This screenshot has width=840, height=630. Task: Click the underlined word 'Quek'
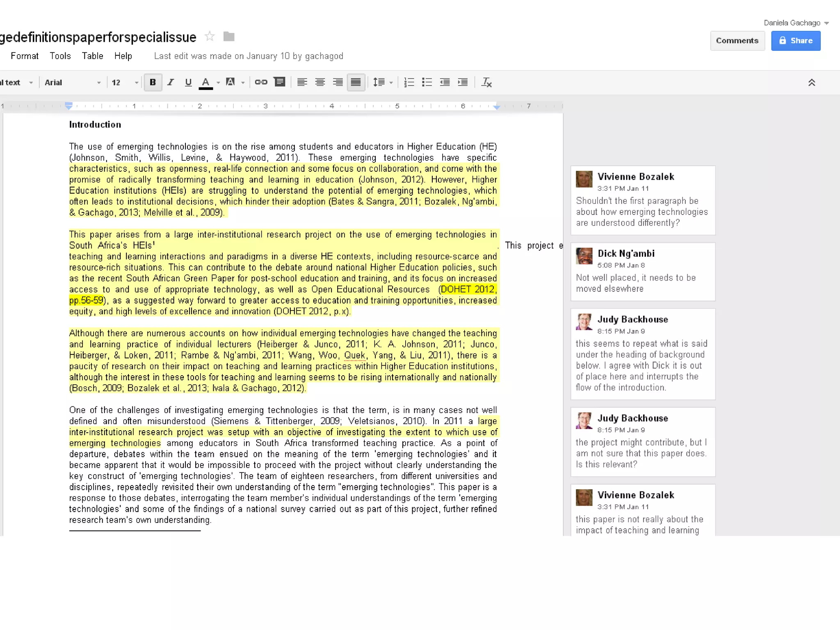[x=354, y=355]
